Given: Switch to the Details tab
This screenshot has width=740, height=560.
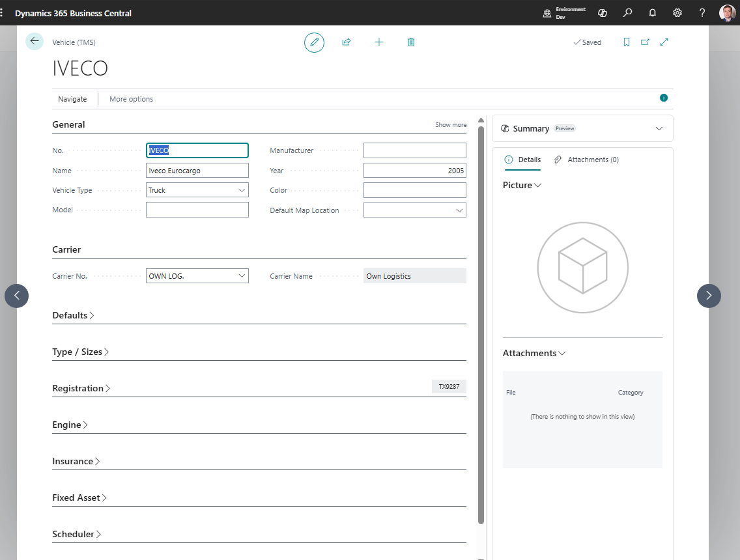Looking at the screenshot, I should pos(523,160).
